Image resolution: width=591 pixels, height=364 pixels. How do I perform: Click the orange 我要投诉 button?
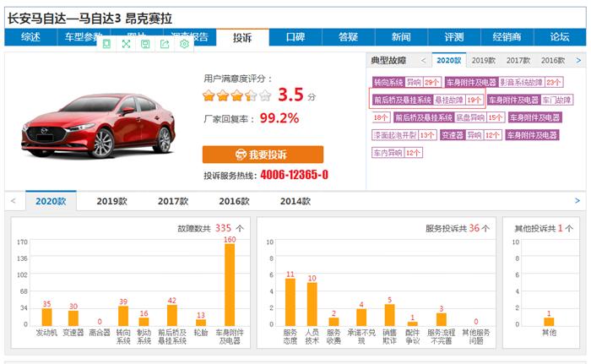(x=263, y=155)
